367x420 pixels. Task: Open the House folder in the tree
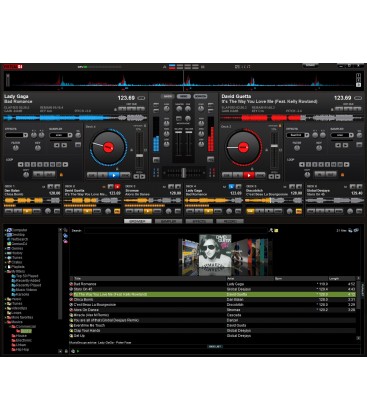19,336
